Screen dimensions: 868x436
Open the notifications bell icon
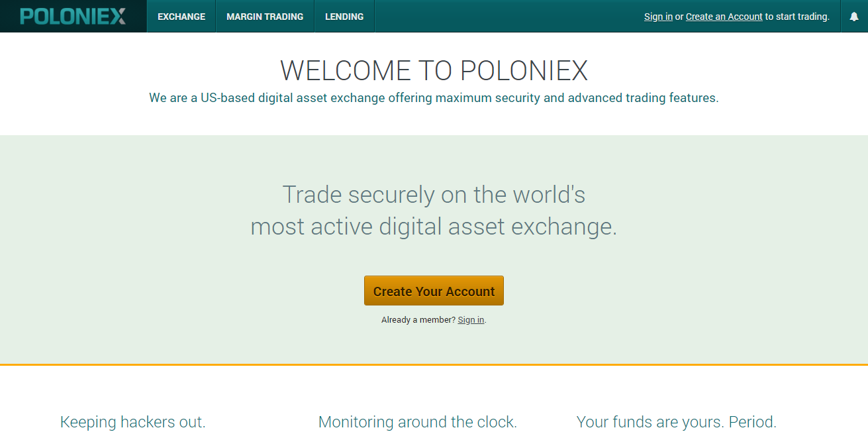(854, 17)
